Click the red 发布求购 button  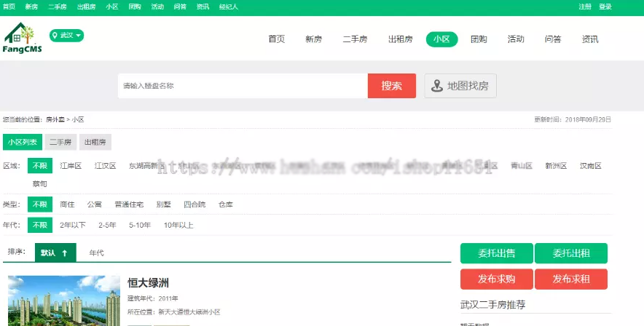pyautogui.click(x=497, y=279)
